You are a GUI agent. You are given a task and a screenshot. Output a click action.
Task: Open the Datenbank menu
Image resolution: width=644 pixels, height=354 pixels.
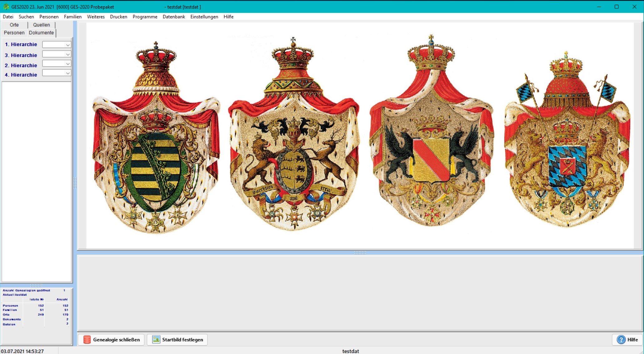(x=174, y=17)
